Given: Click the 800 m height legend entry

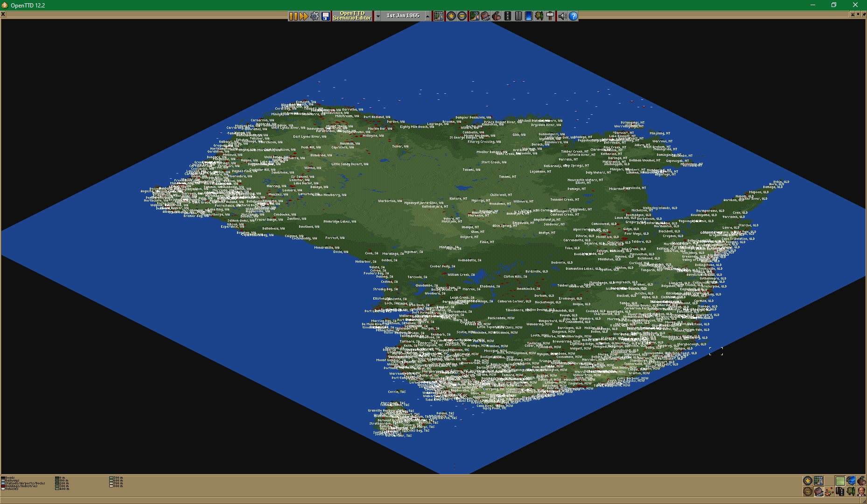Looking at the screenshot, I should 116,486.
